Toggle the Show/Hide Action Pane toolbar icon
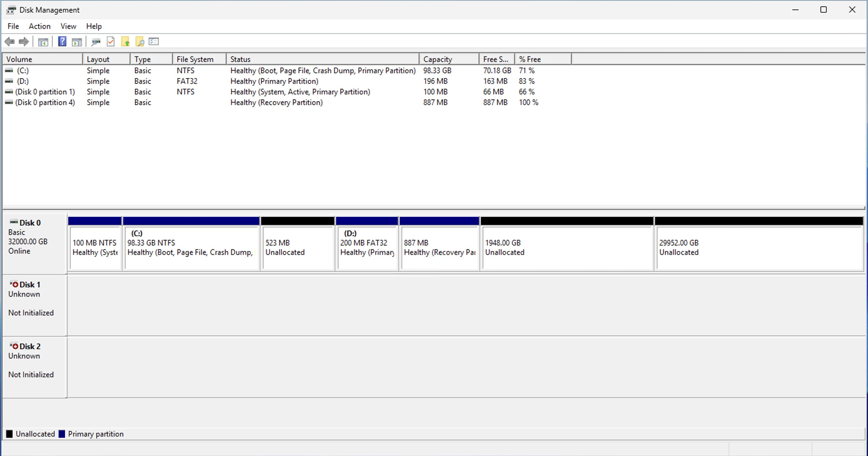 77,42
